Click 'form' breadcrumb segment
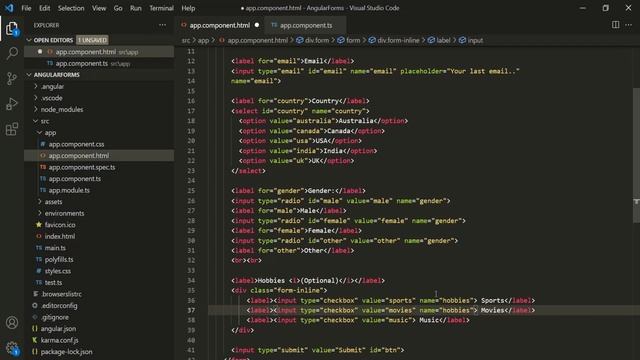 pyautogui.click(x=349, y=40)
